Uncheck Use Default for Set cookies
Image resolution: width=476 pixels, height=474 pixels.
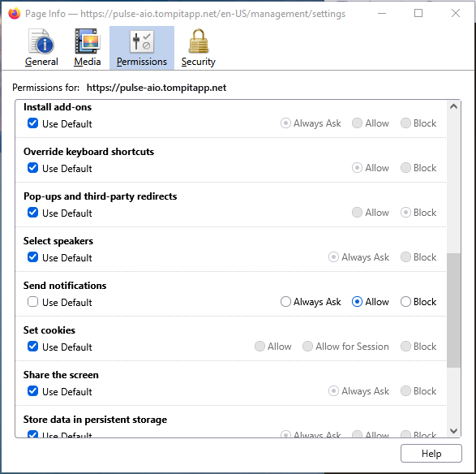[32, 347]
